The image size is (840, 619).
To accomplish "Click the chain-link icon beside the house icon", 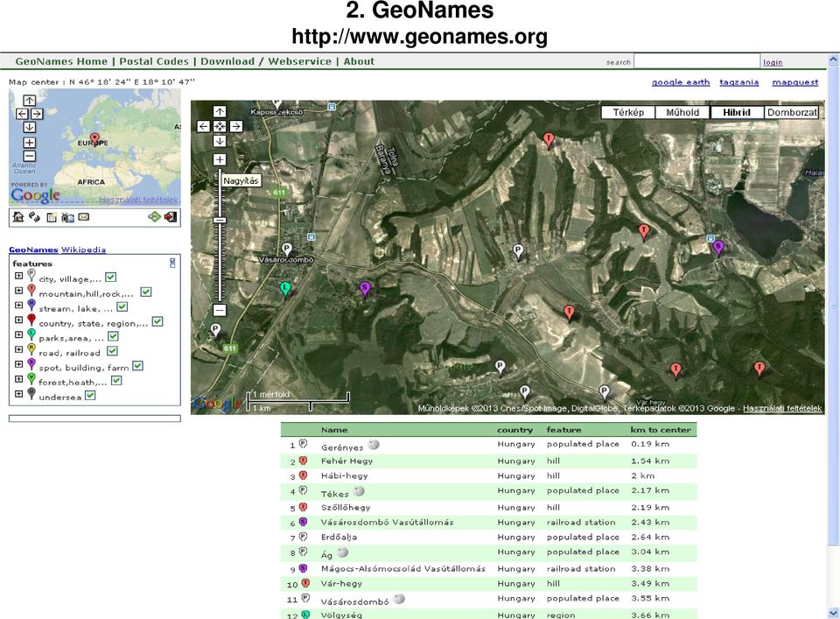I will pyautogui.click(x=34, y=217).
